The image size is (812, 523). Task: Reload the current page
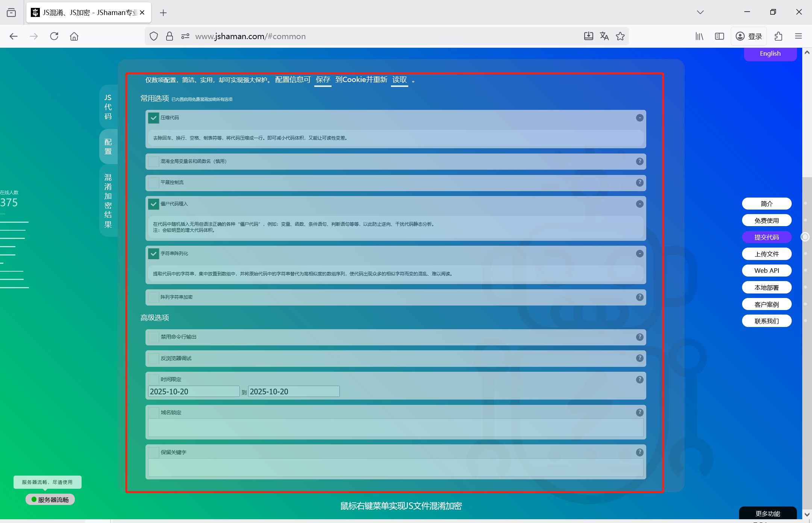click(x=54, y=36)
